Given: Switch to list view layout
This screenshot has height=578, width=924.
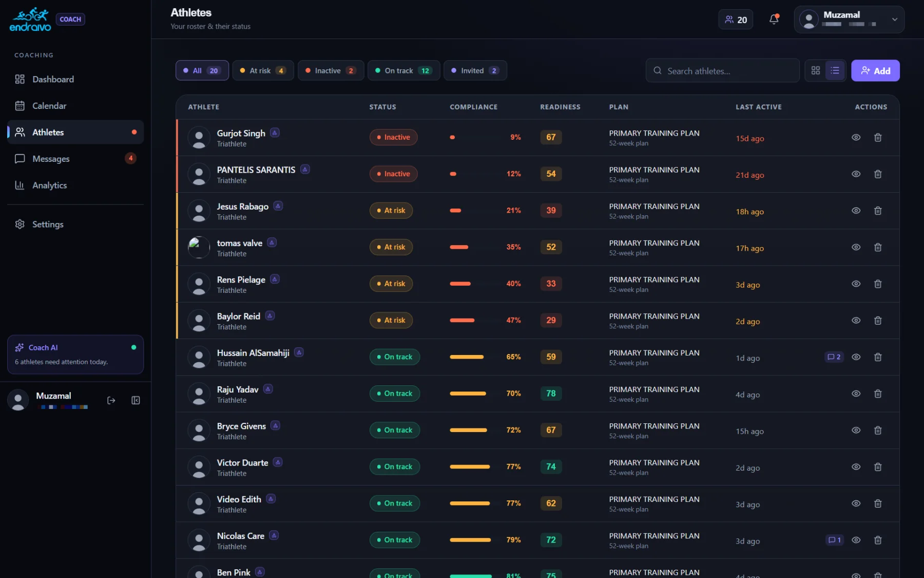Looking at the screenshot, I should [835, 70].
